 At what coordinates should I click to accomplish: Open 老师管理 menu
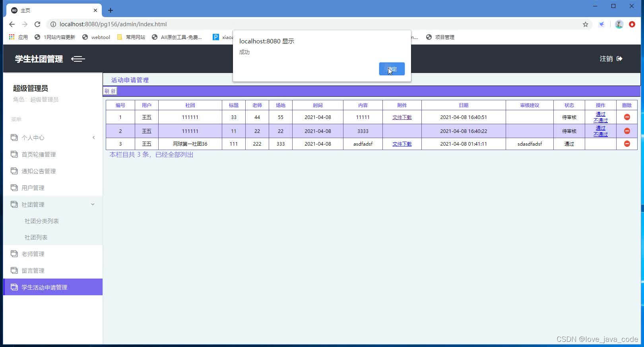(x=53, y=254)
